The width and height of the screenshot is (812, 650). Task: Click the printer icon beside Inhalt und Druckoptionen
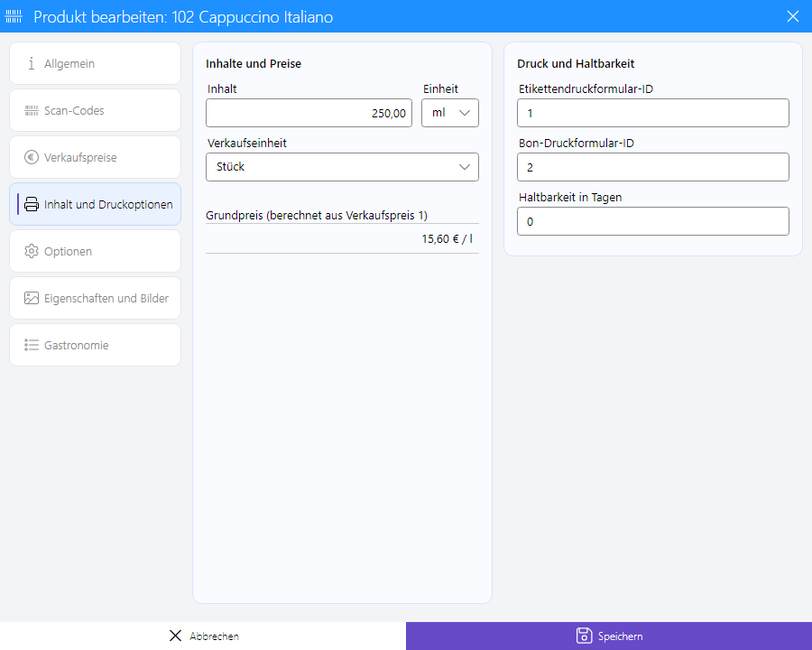tap(32, 204)
